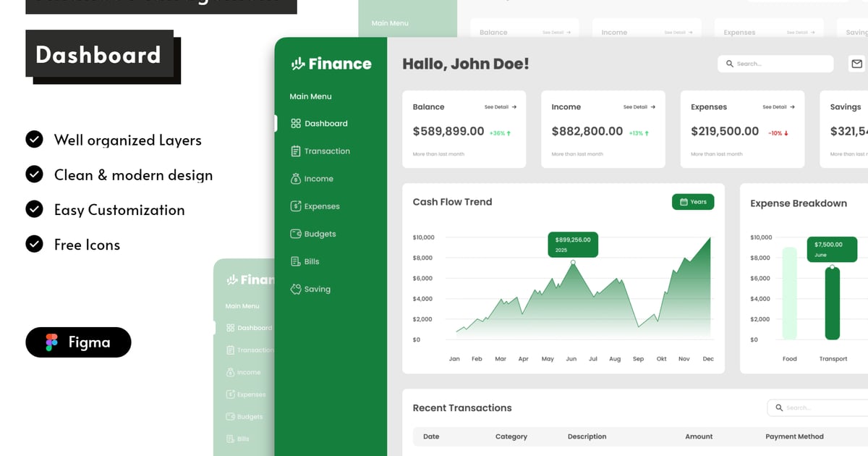Expand Balance card via See Detail arrow
868x456 pixels.
[514, 107]
